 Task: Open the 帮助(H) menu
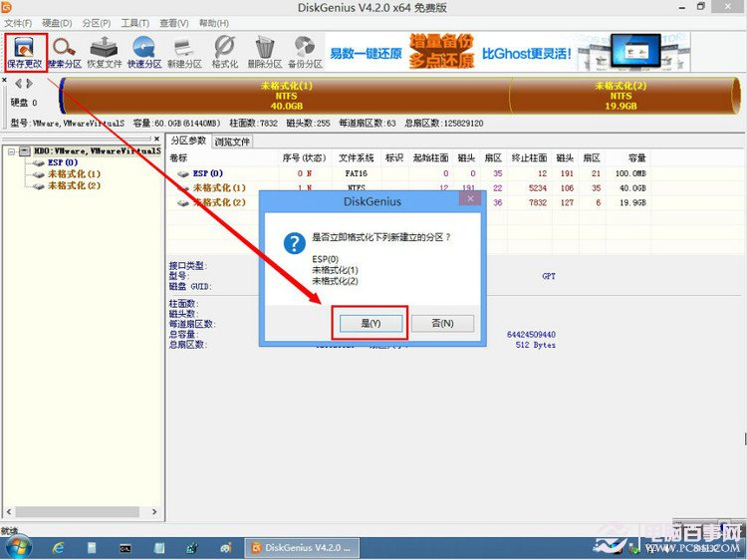[x=214, y=23]
